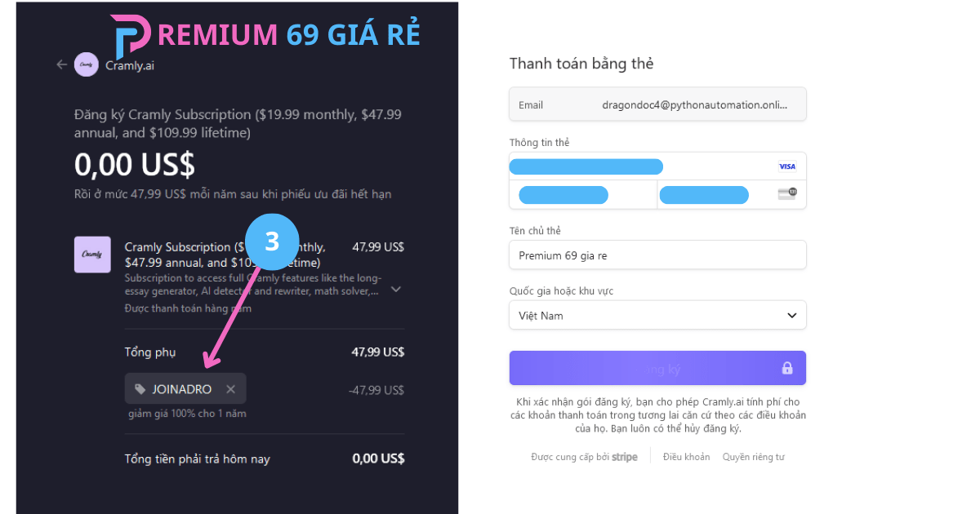Expand the Cramly Subscription description chevron
980x514 pixels.
click(x=395, y=289)
